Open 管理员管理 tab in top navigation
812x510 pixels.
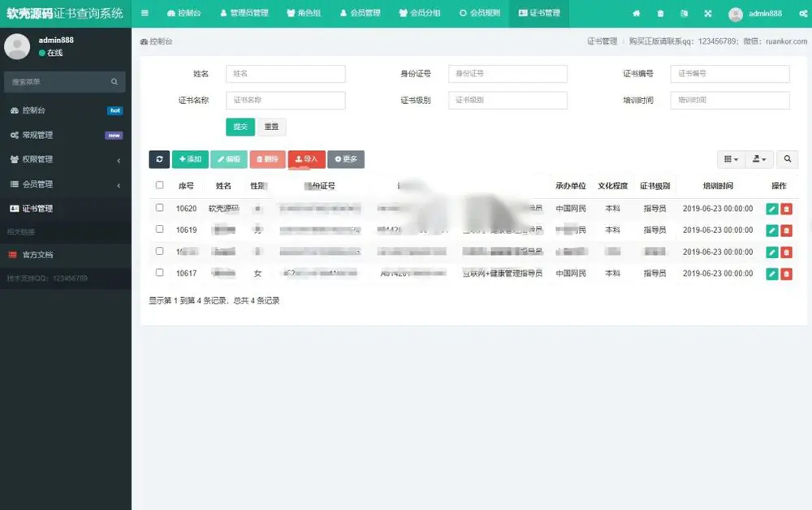(x=244, y=13)
